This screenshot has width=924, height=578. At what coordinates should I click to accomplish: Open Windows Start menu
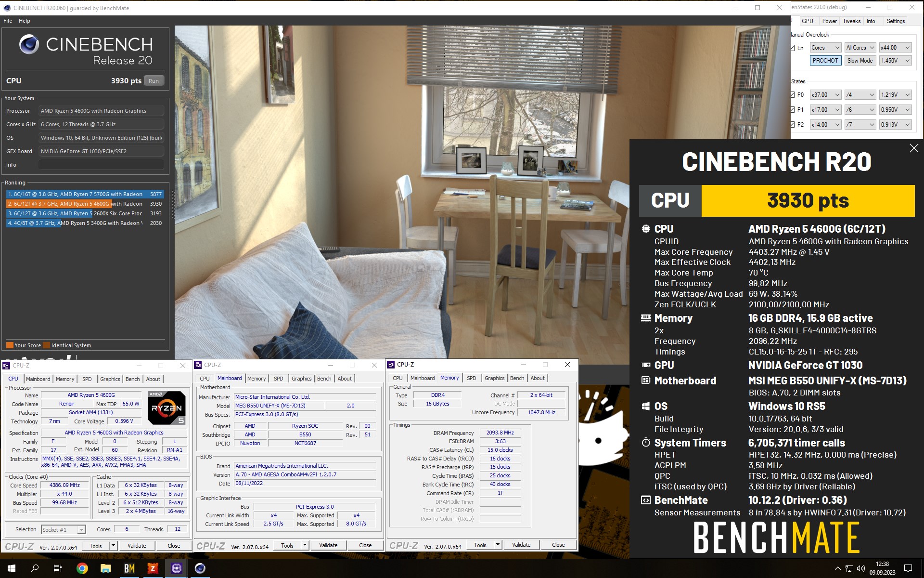click(x=12, y=568)
